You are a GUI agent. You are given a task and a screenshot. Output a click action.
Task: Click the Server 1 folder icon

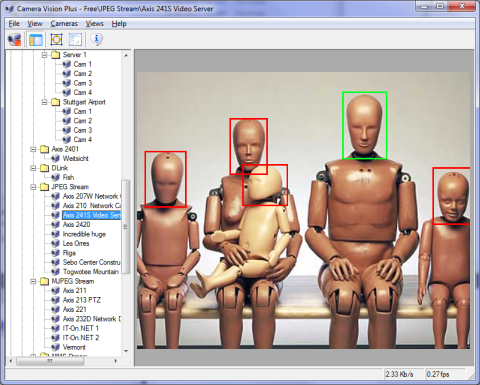[x=55, y=55]
